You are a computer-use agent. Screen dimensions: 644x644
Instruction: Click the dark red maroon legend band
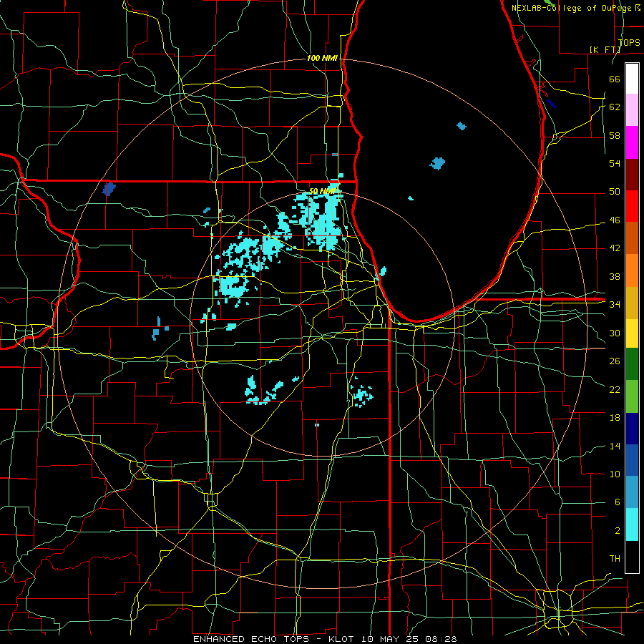[632, 175]
